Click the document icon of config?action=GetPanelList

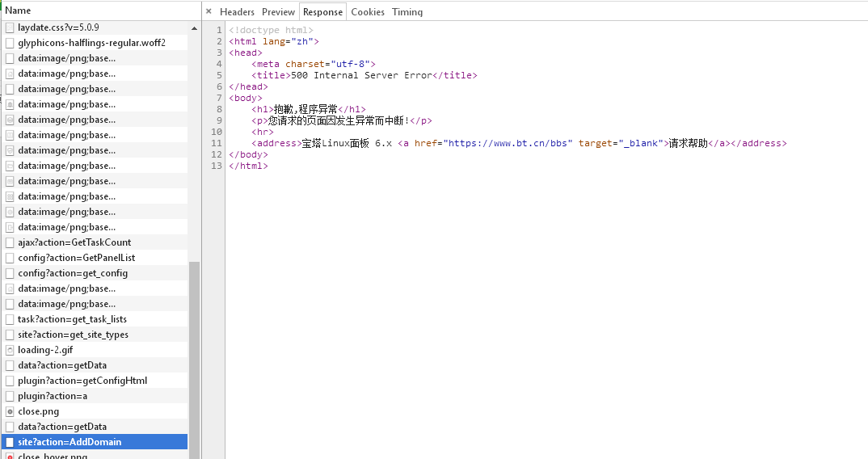(x=10, y=258)
